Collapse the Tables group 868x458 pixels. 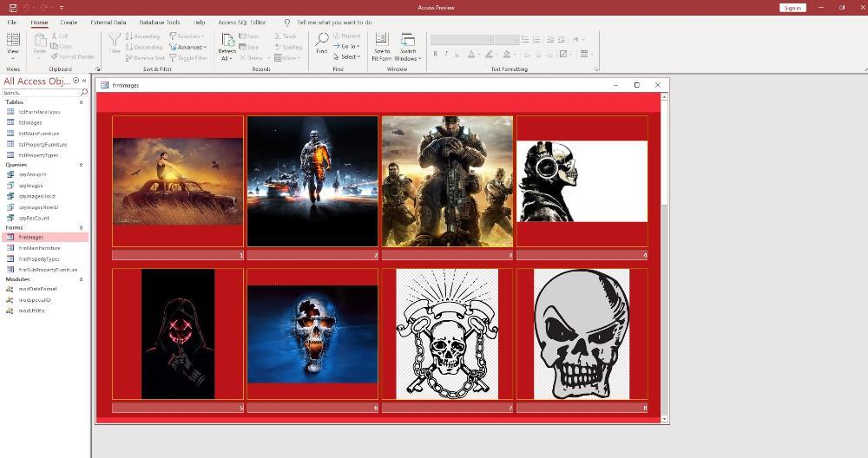point(82,102)
